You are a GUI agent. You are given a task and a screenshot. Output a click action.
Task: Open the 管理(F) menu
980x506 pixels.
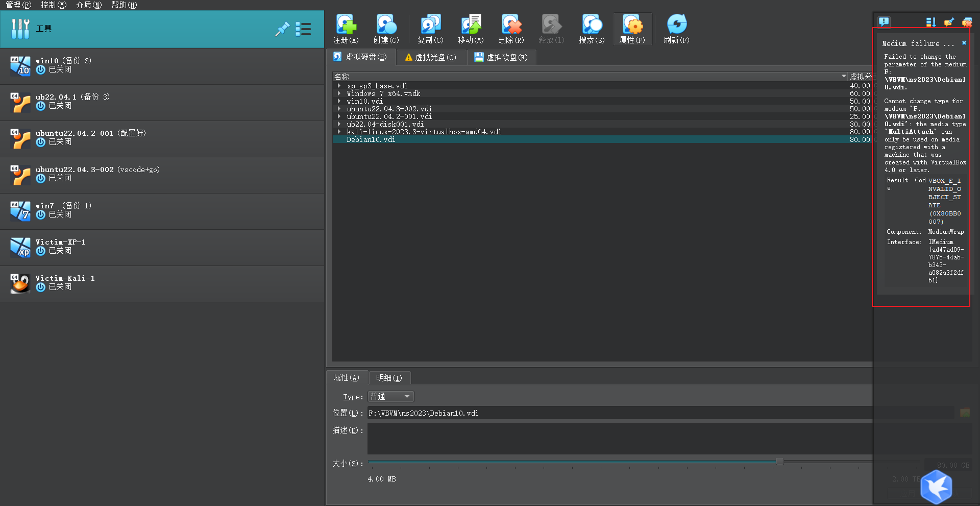click(x=18, y=5)
